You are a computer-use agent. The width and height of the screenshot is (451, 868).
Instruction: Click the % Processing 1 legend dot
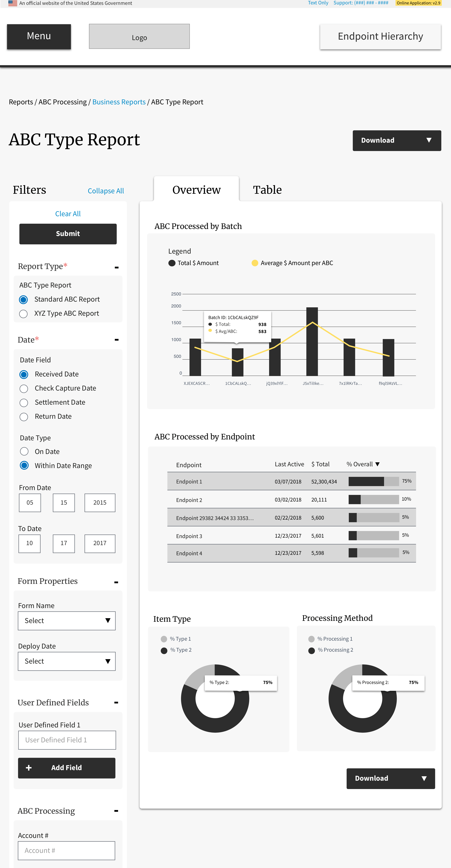[x=311, y=639]
